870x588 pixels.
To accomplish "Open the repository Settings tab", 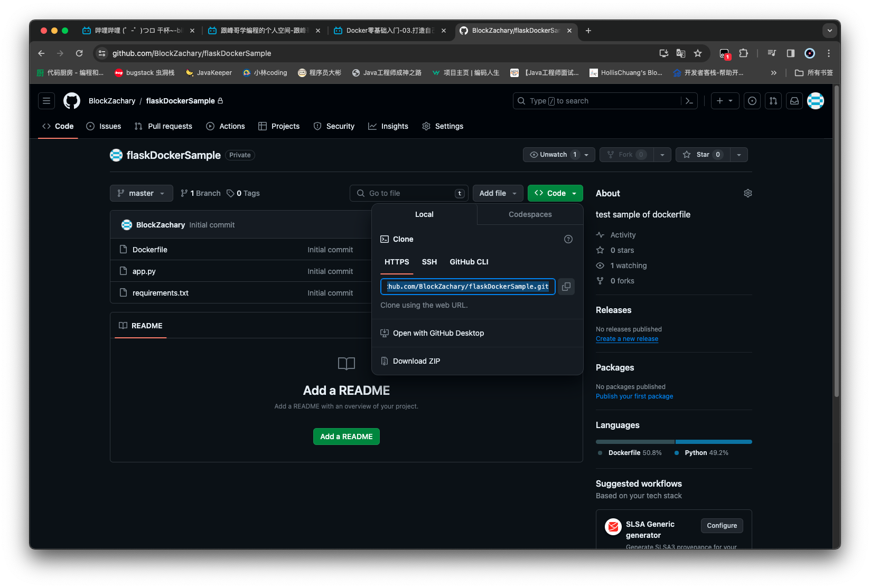I will 443,126.
